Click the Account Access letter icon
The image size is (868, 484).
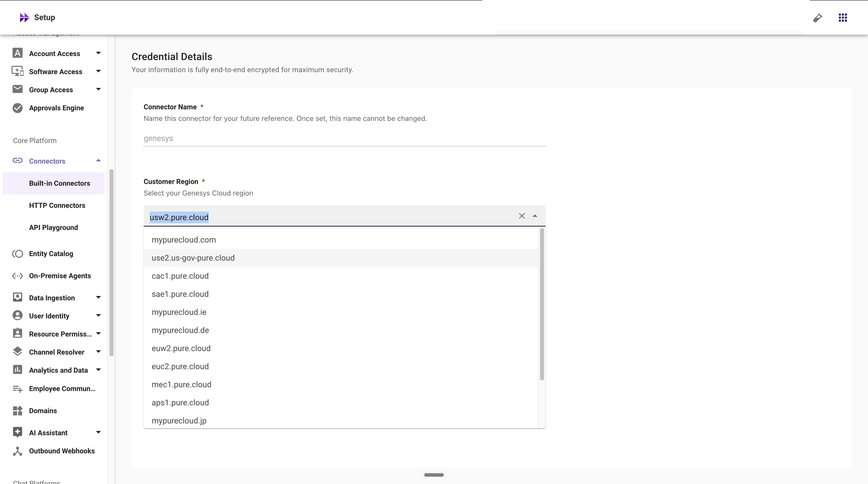coord(18,53)
